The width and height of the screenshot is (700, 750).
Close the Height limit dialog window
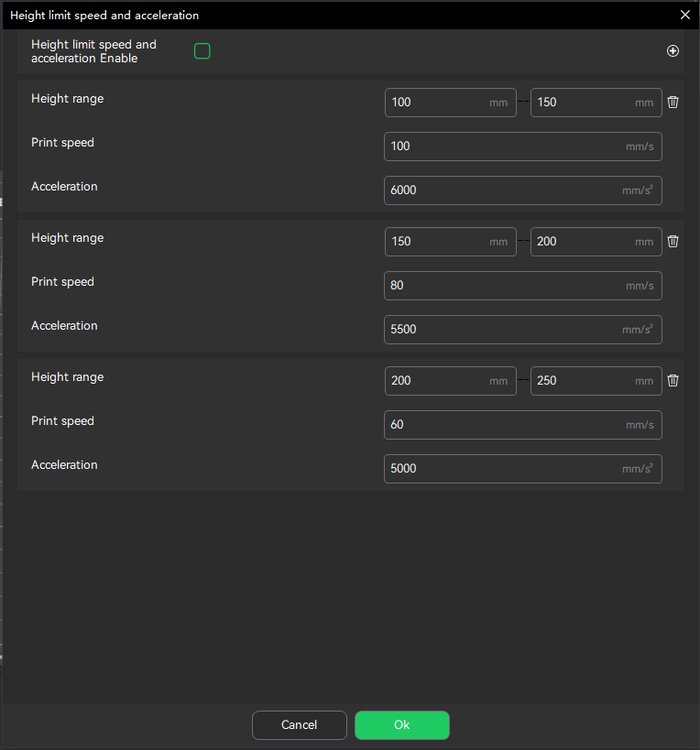(684, 15)
